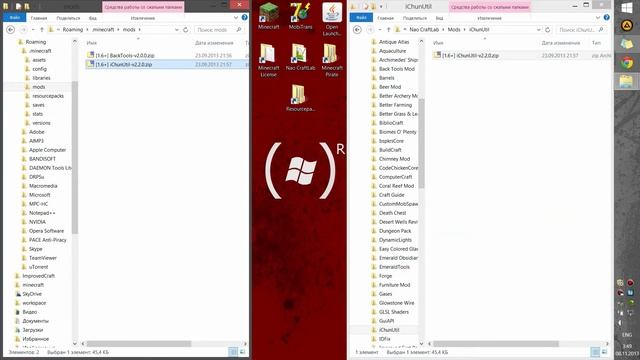Go up one level in left window

(42, 29)
